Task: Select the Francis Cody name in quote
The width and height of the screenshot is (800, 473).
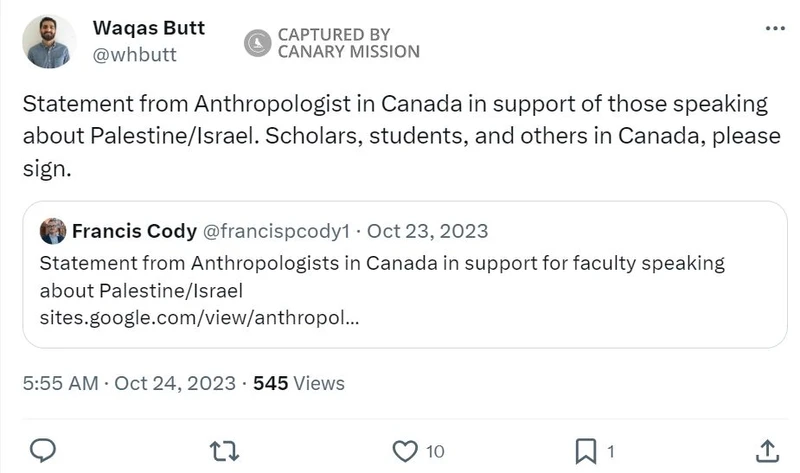Action: pyautogui.click(x=134, y=232)
